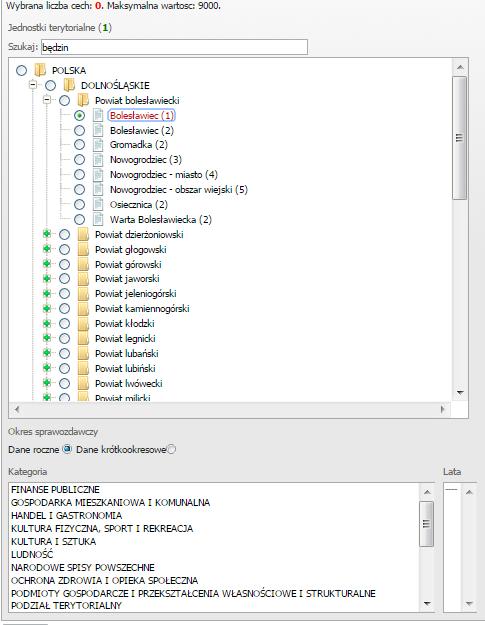Click document icon next to Nowogrodziec - miasto (4)
This screenshot has height=625, width=485.
[98, 175]
